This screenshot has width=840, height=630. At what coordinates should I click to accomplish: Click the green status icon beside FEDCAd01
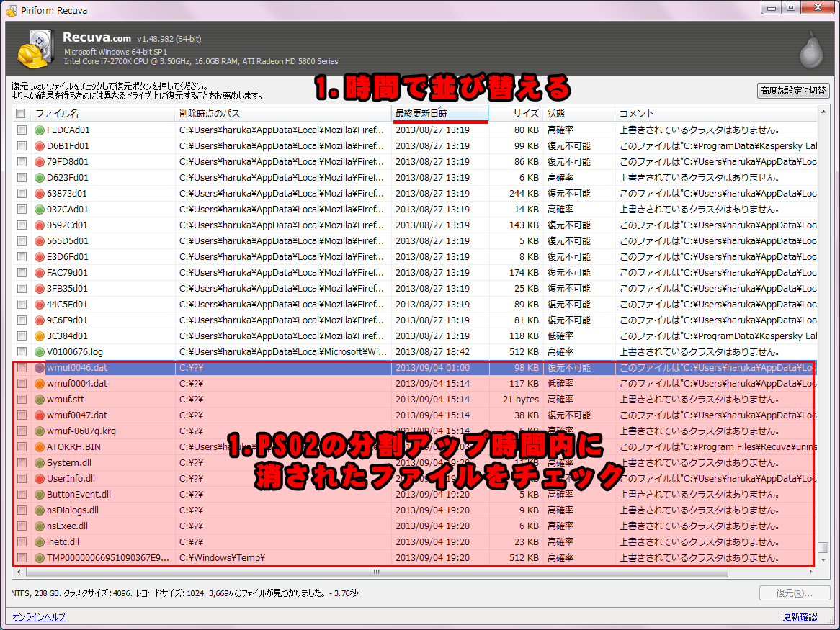[x=39, y=130]
